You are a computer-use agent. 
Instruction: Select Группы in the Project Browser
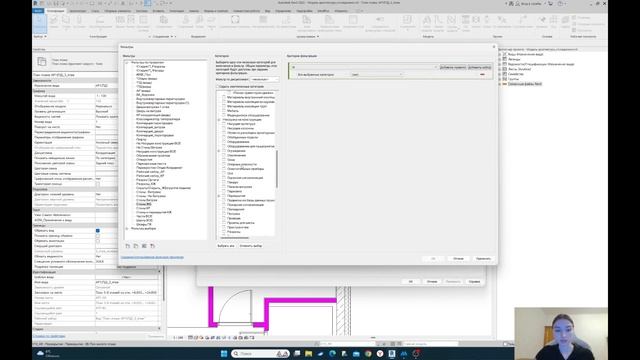click(513, 79)
